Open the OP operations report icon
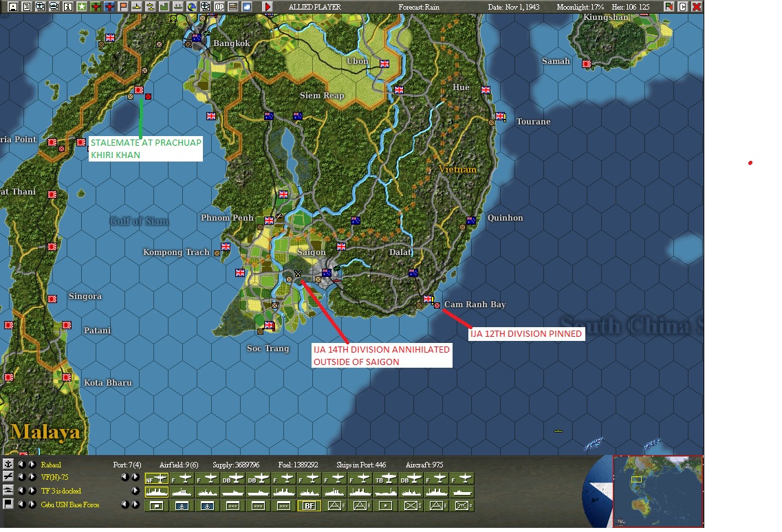This screenshot has height=532, width=782. point(219,6)
